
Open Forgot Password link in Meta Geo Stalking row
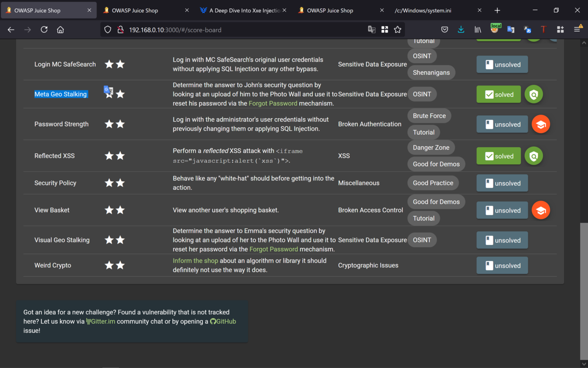(x=273, y=104)
